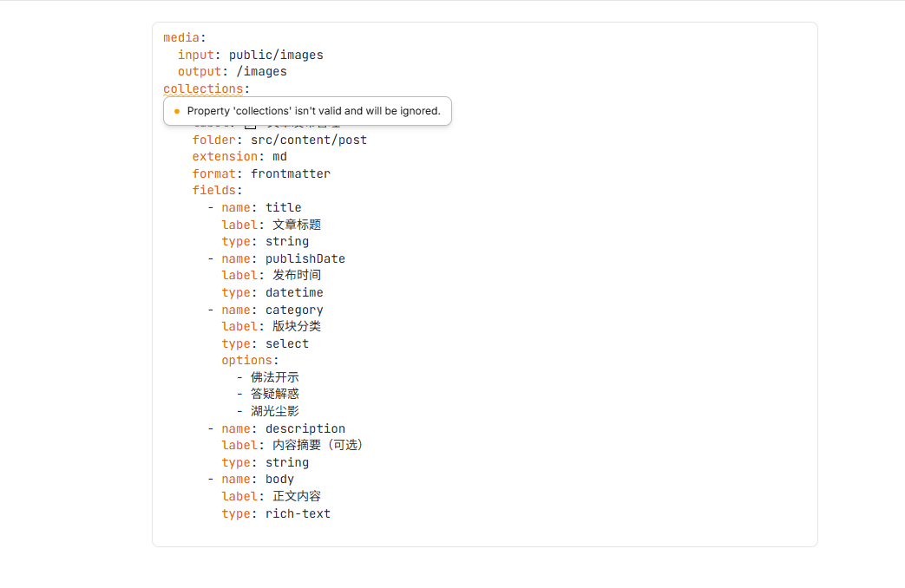This screenshot has height=588, width=905.
Task: Click the warning tooltip message text
Action: click(313, 111)
